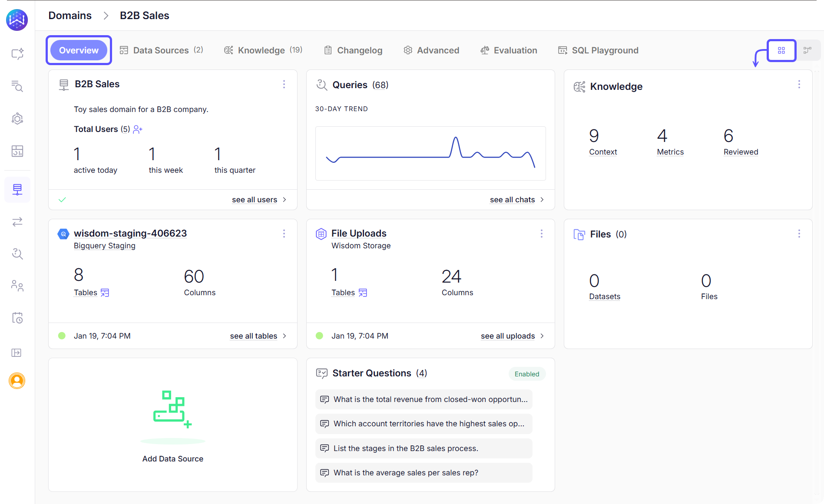Open the Knowledge card three-dot menu
Viewport: 824px width, 504px height.
coord(799,84)
